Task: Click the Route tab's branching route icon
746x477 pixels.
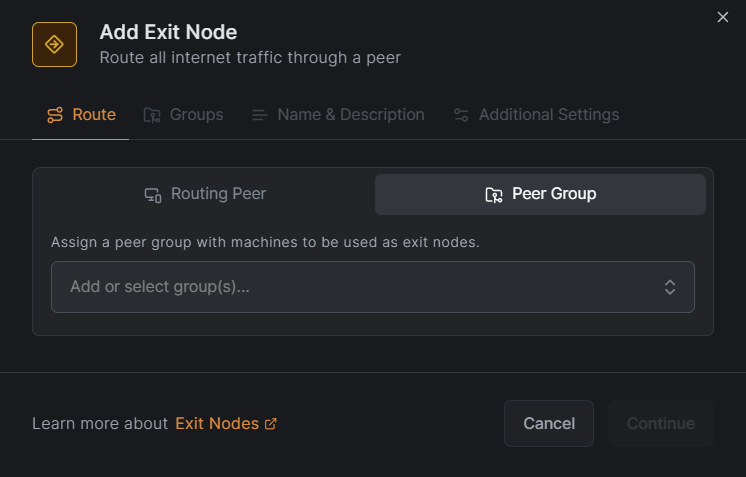Action: point(55,115)
